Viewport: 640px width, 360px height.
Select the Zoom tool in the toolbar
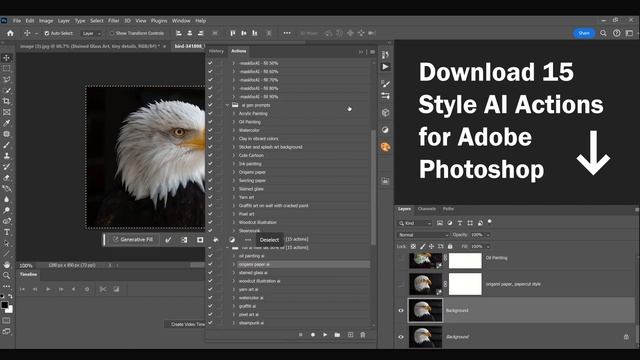(x=7, y=276)
